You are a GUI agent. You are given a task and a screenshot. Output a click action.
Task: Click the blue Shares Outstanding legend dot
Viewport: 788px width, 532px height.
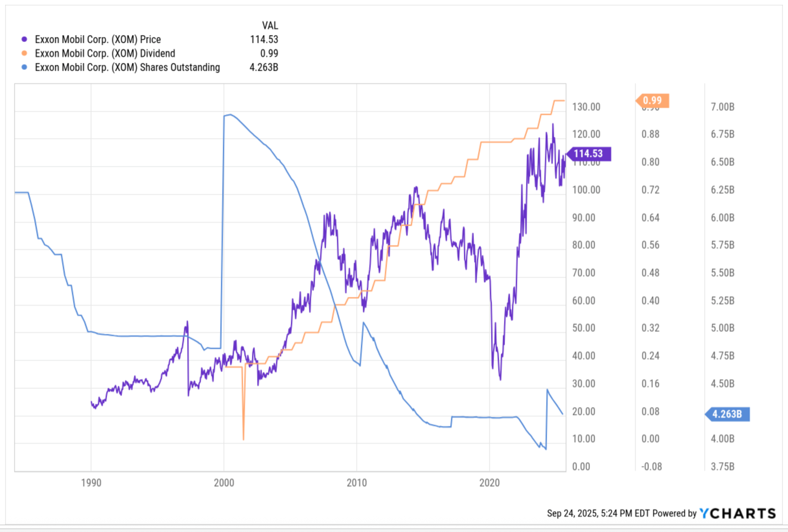pos(24,67)
